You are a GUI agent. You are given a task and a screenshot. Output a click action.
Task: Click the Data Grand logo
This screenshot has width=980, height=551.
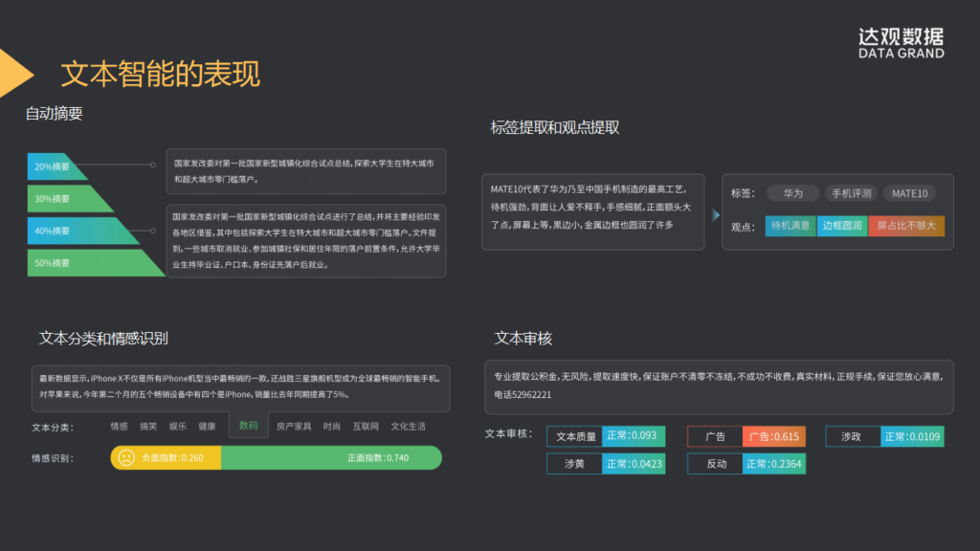coord(900,43)
